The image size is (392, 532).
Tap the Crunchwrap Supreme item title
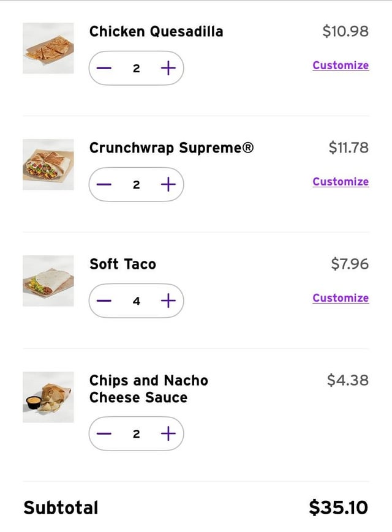(171, 148)
